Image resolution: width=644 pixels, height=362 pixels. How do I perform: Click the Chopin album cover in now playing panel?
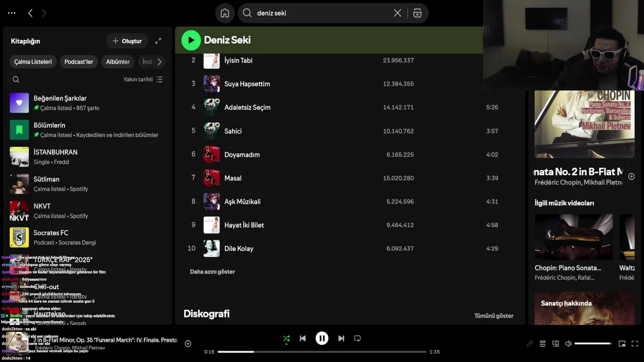584,124
